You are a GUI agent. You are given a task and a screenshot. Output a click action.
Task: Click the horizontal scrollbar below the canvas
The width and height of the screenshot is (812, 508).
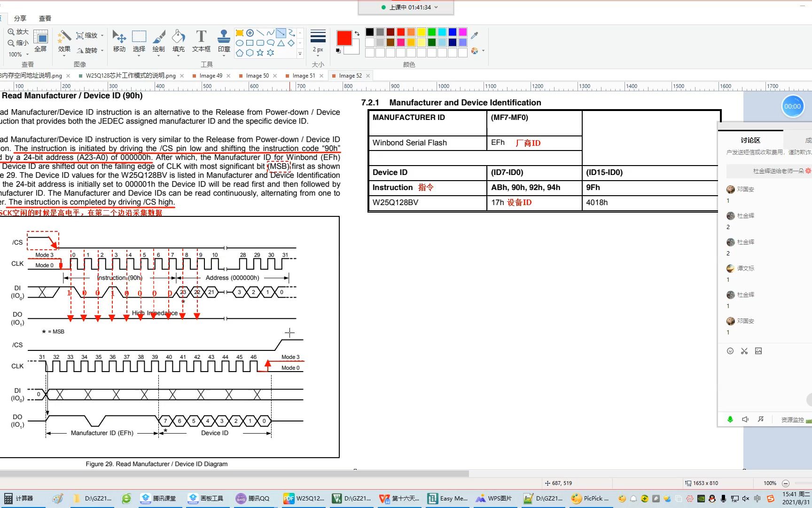coord(234,474)
